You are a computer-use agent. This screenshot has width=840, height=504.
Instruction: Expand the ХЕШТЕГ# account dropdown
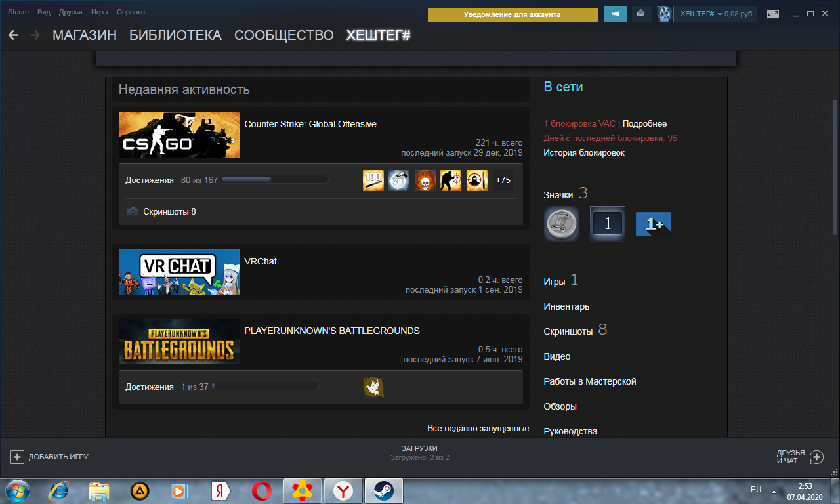pos(700,14)
